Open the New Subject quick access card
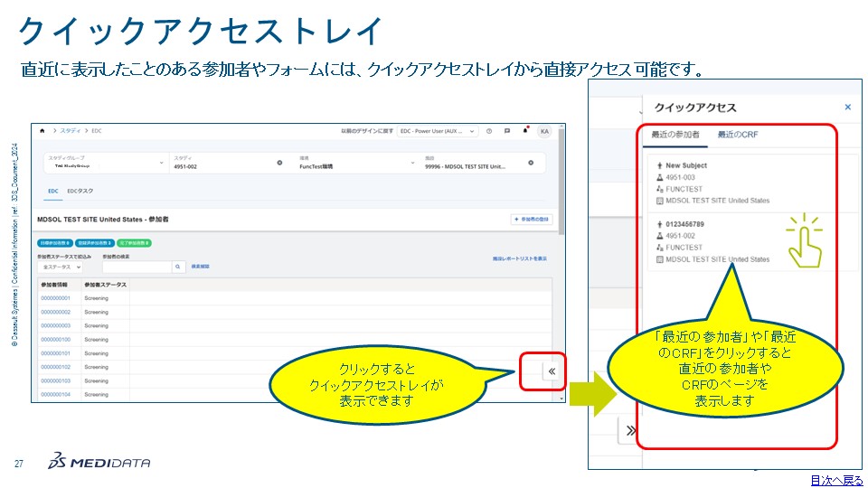Image resolution: width=868 pixels, height=488 pixels. 753,183
